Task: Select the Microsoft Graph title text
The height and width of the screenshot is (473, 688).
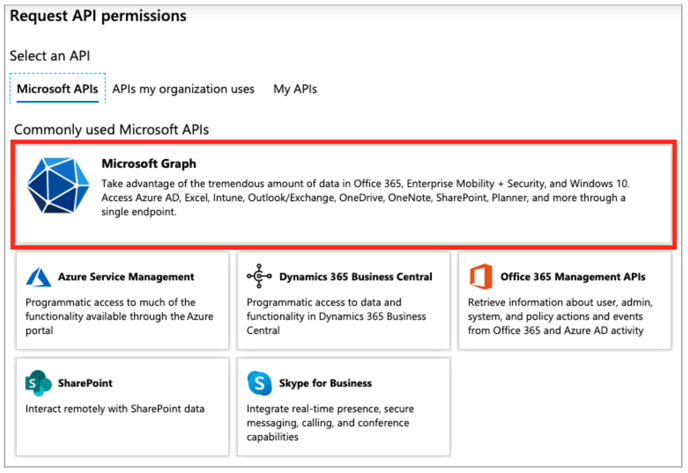Action: coord(149,164)
